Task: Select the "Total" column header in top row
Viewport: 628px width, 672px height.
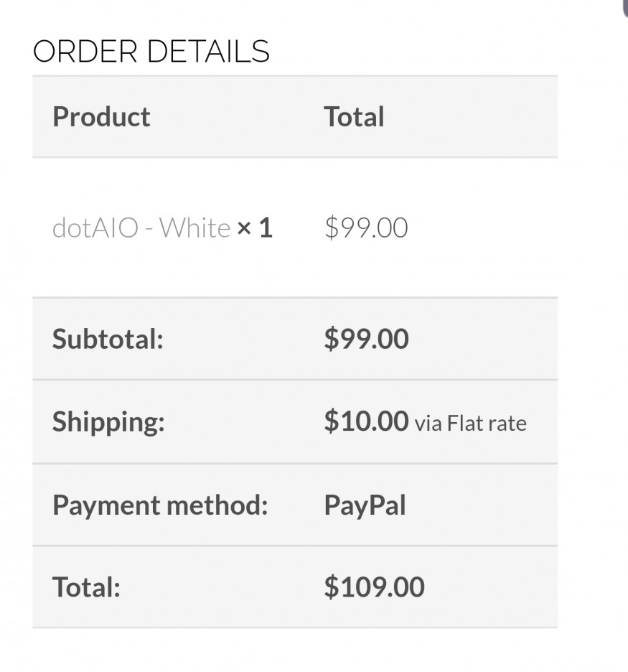Action: [354, 117]
